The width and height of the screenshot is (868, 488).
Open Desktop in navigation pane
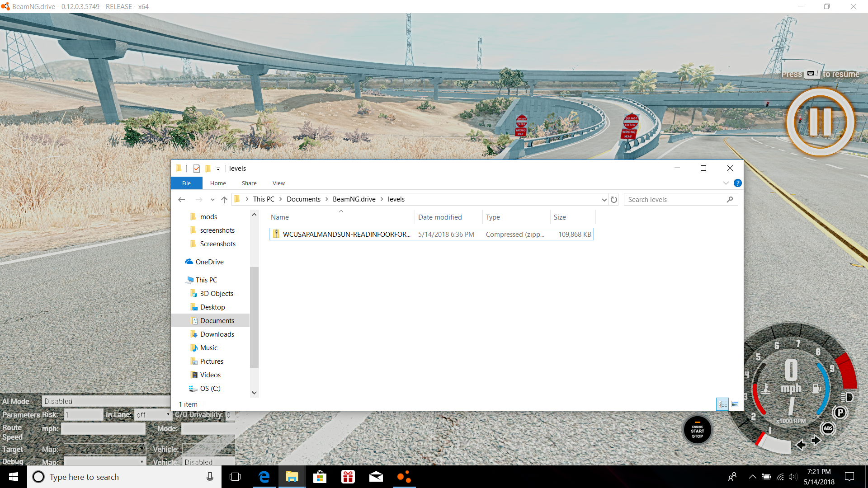pyautogui.click(x=212, y=307)
